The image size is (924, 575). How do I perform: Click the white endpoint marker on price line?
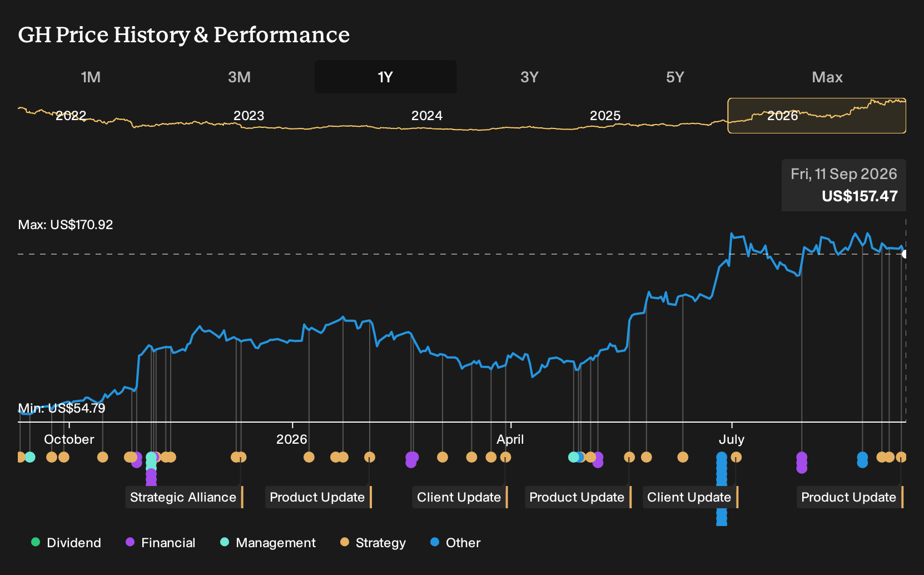pos(905,254)
